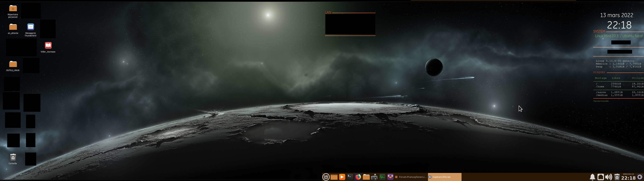Open the panel clock calendar 22:18
Viewport: 644px width, 181px height.
[x=628, y=177]
